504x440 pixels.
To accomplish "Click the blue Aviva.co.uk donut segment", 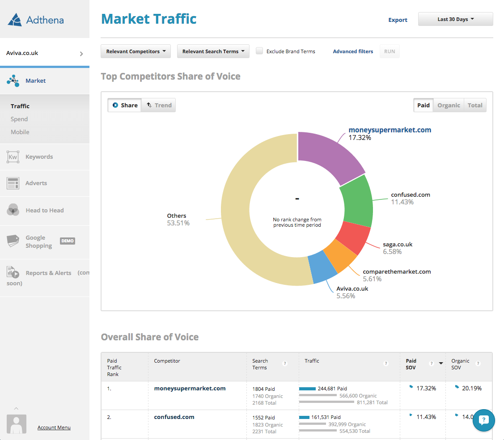I will (x=322, y=267).
